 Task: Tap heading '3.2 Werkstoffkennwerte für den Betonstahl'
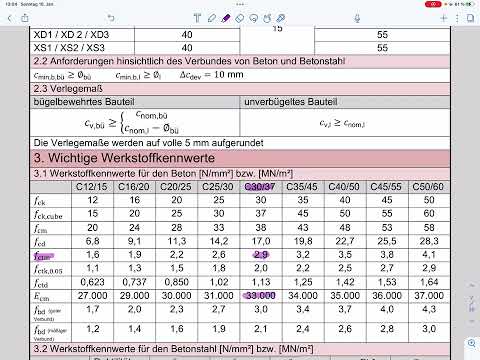(x=173, y=349)
